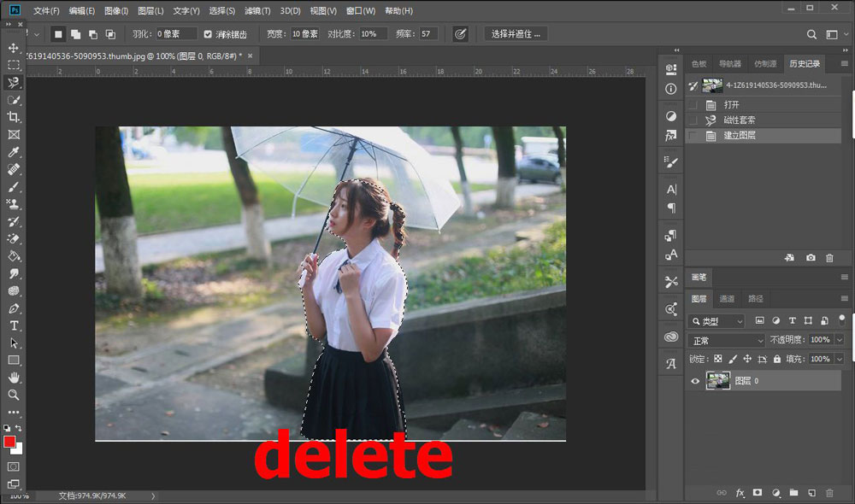Image resolution: width=855 pixels, height=504 pixels.
Task: Select the Move tool
Action: point(12,48)
